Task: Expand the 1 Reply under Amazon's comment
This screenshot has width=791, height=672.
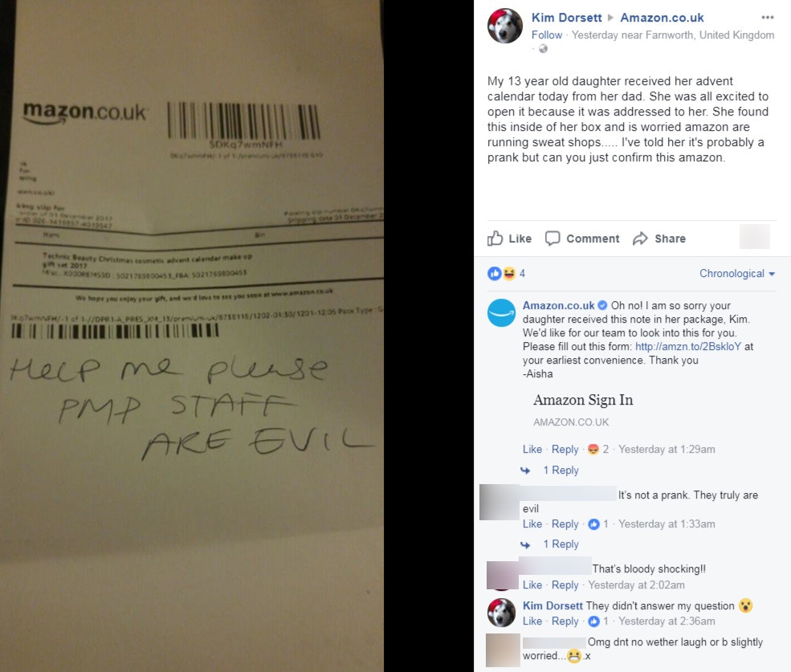Action: (x=561, y=470)
